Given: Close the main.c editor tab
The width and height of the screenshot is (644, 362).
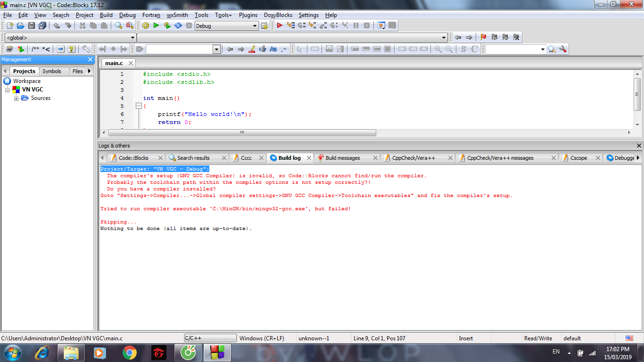Looking at the screenshot, I should [131, 63].
